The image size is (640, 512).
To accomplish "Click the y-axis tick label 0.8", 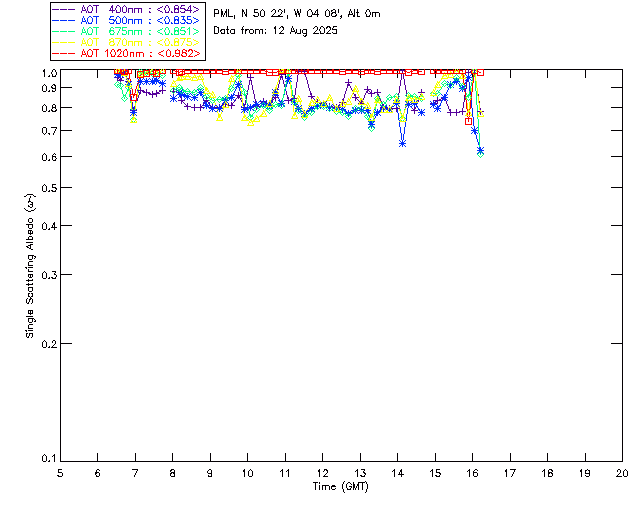I will coord(49,108).
